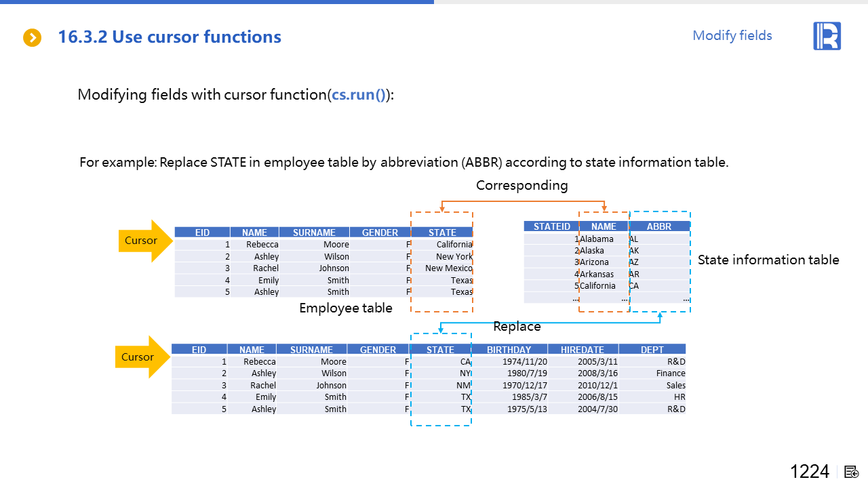Click the blue R logo icon

pyautogui.click(x=827, y=36)
